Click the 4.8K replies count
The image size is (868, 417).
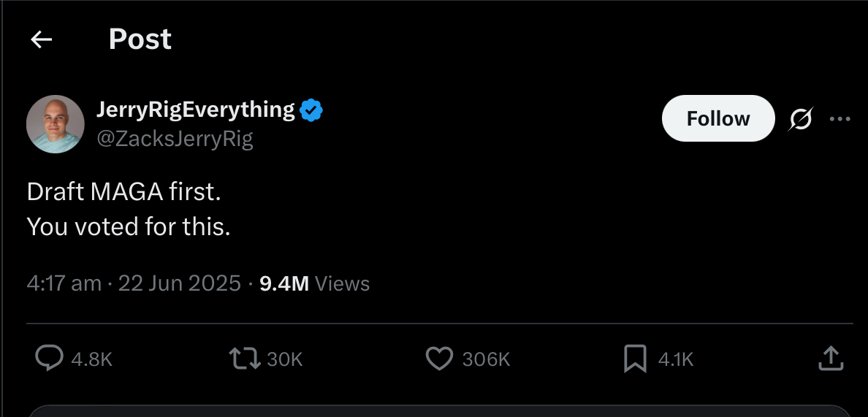click(x=92, y=360)
